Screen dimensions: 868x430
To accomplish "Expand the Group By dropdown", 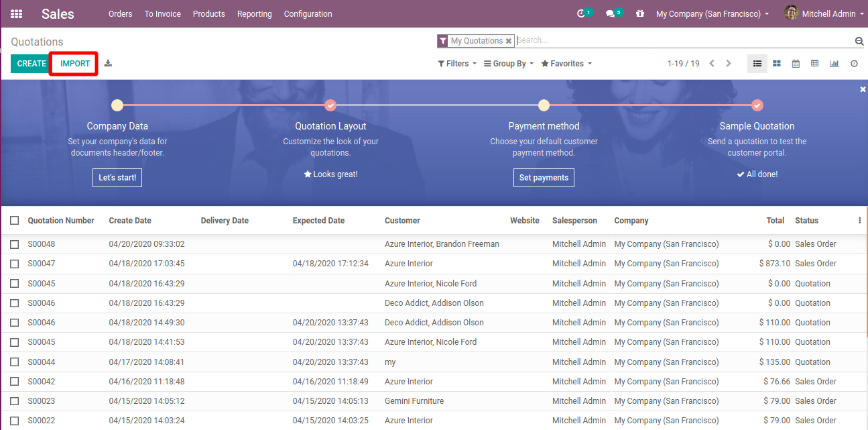I will 509,64.
